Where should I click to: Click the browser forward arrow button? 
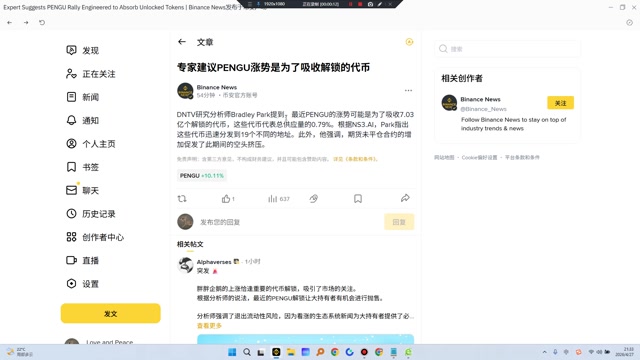pos(26,22)
